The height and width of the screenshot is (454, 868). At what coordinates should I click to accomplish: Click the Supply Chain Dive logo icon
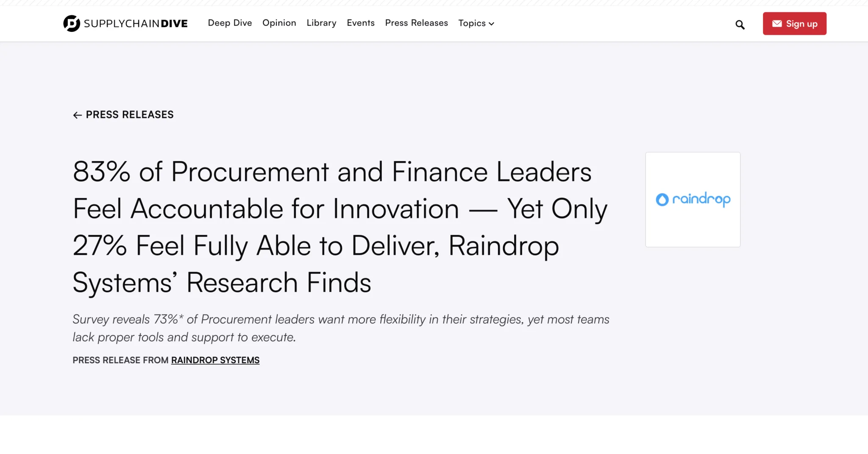[71, 23]
